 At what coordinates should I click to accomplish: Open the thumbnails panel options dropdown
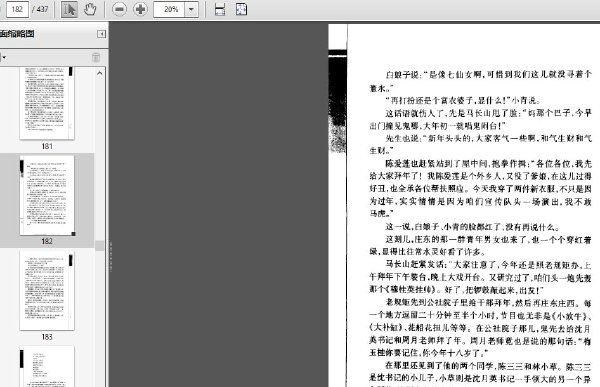pos(3,57)
